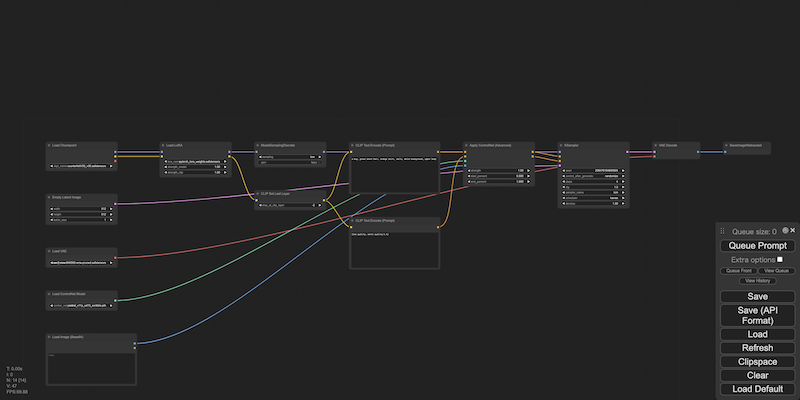This screenshot has width=800, height=400.
Task: Increase stop_at_clip_layer in CLIP Set Last Layer
Action: coord(320,205)
